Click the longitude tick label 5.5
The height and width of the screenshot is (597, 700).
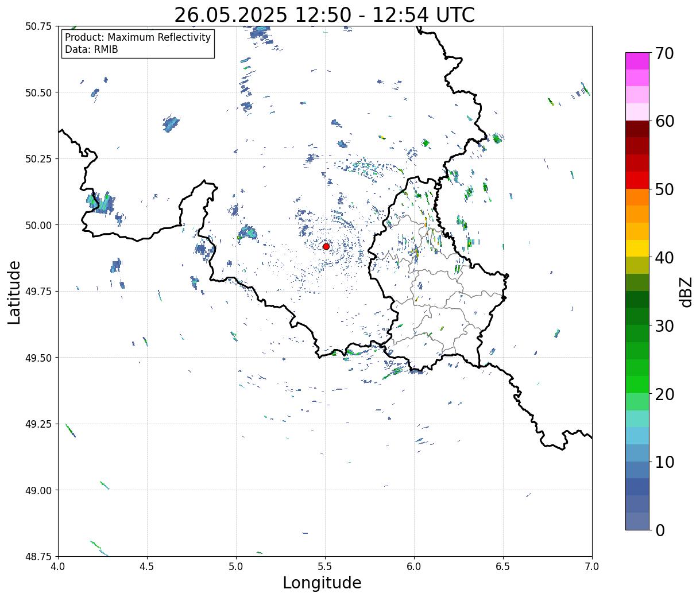click(x=325, y=566)
